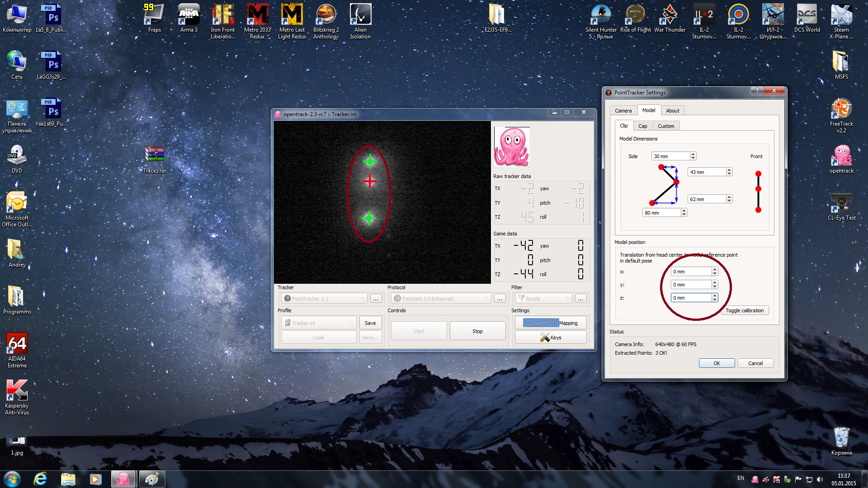Click into the y translation field
Image resolution: width=868 pixels, height=488 pixels.
pyautogui.click(x=691, y=285)
